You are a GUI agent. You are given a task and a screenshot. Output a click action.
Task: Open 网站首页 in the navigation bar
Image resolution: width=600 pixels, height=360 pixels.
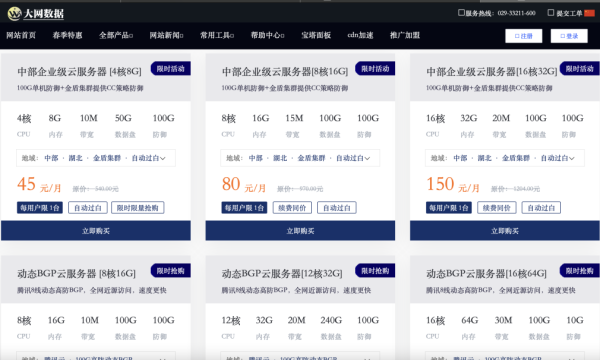21,35
